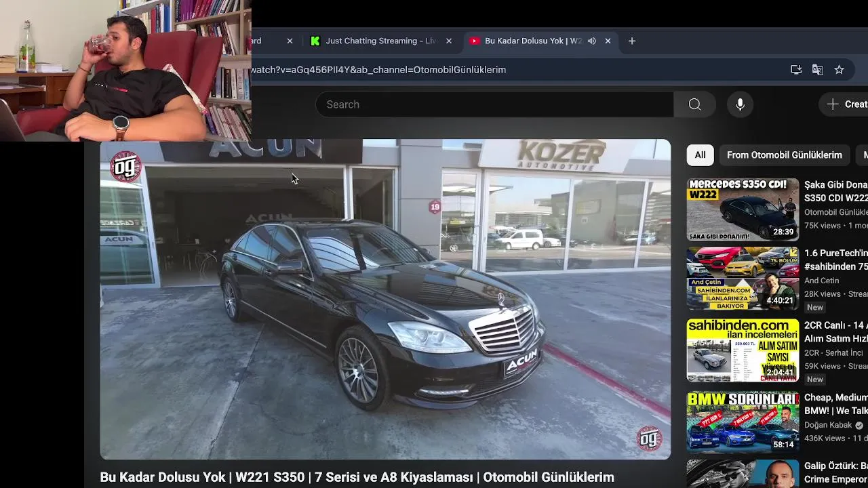Click 'Cheap, Medium' BMW video title
This screenshot has height=488, width=868.
(835, 404)
